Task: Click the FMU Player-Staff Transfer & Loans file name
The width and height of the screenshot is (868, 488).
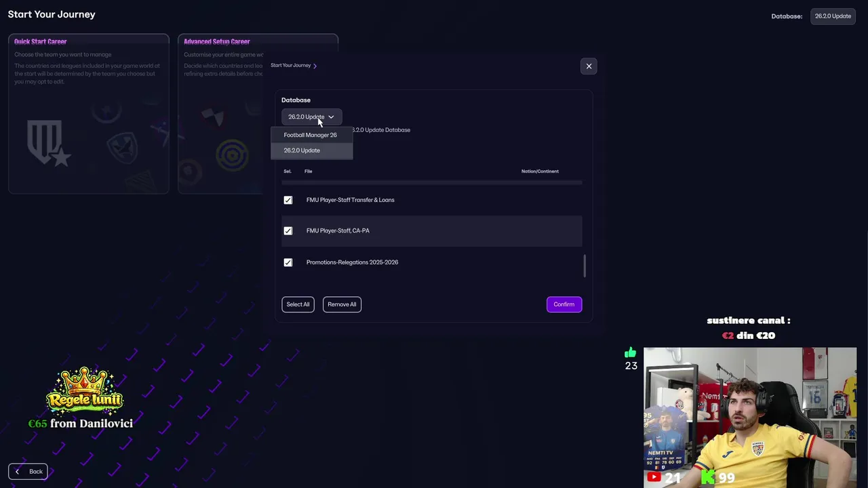Action: [x=350, y=200]
